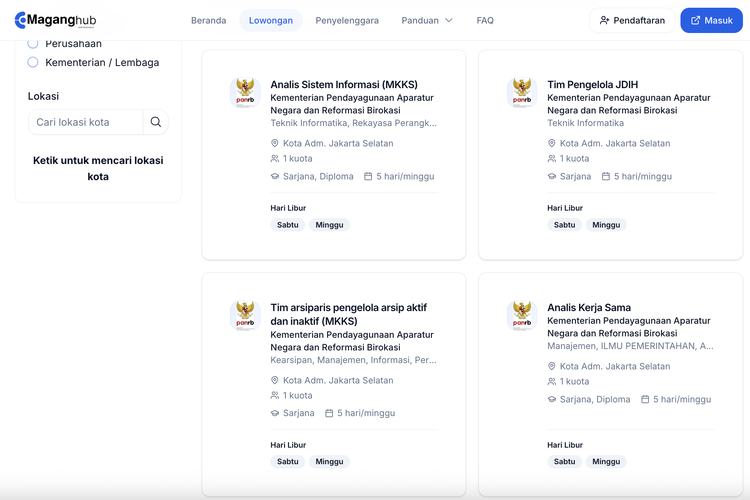This screenshot has width=750, height=500.
Task: Focus the Cari lokasi kota input field
Action: [86, 122]
